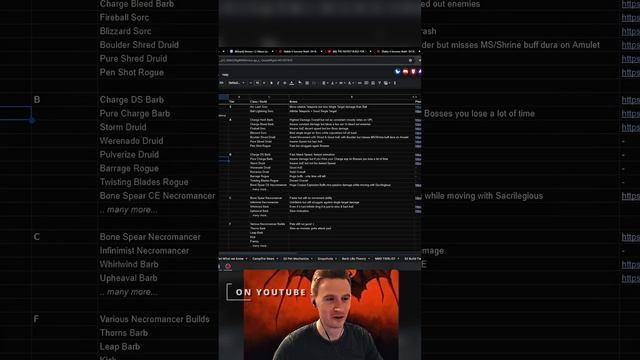Viewport: 640px width, 360px height.
Task: Open the text color picker
Action: point(291,83)
